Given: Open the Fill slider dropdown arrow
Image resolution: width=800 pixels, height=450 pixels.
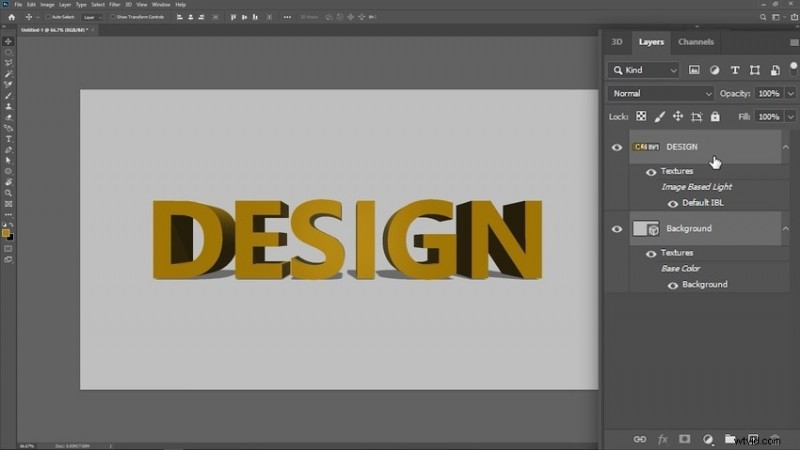Looking at the screenshot, I should [790, 117].
